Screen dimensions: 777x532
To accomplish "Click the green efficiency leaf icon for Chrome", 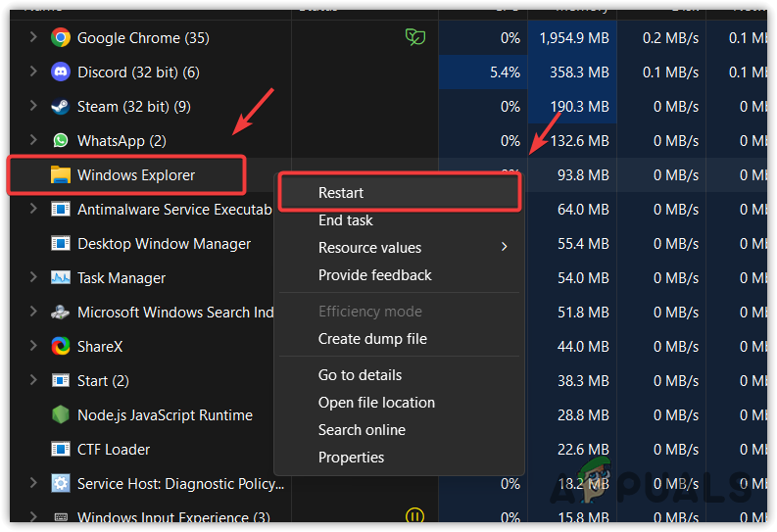I will tap(415, 36).
